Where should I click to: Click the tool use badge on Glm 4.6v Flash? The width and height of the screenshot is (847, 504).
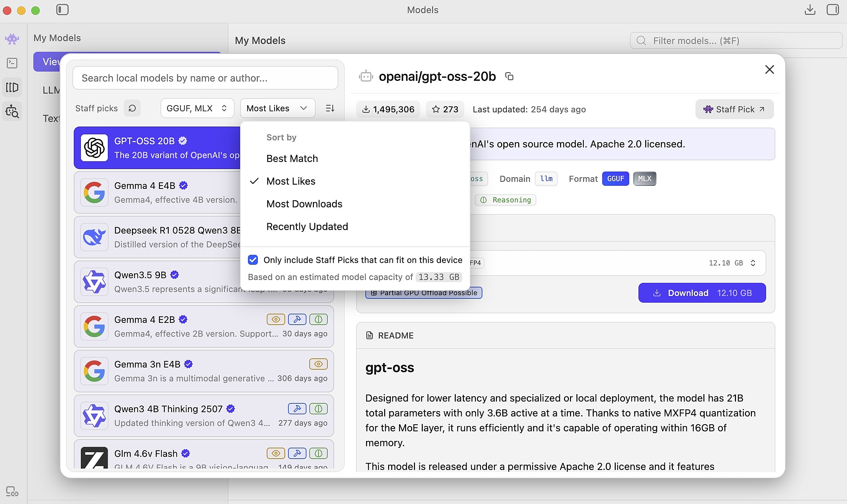pyautogui.click(x=297, y=453)
